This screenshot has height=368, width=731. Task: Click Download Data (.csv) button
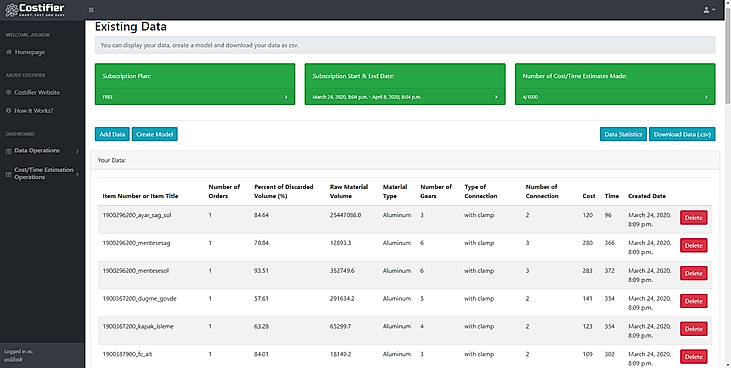682,134
